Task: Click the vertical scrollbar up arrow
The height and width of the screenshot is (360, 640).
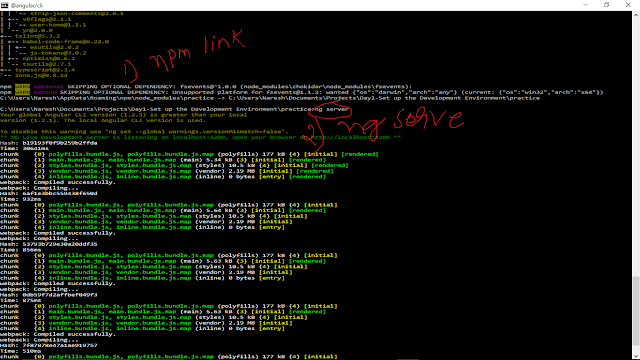Action: [636, 15]
